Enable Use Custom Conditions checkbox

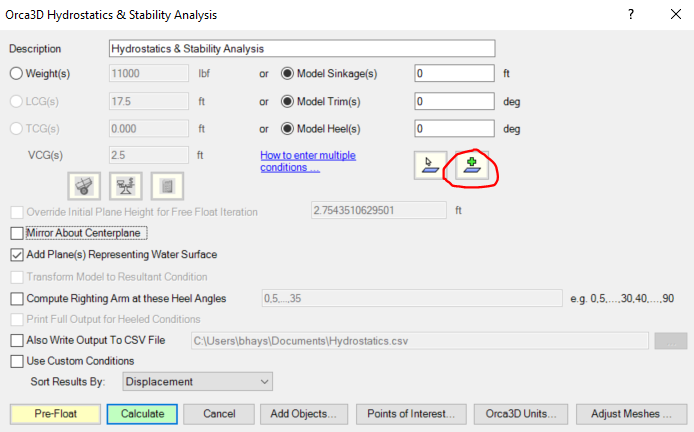pyautogui.click(x=17, y=361)
